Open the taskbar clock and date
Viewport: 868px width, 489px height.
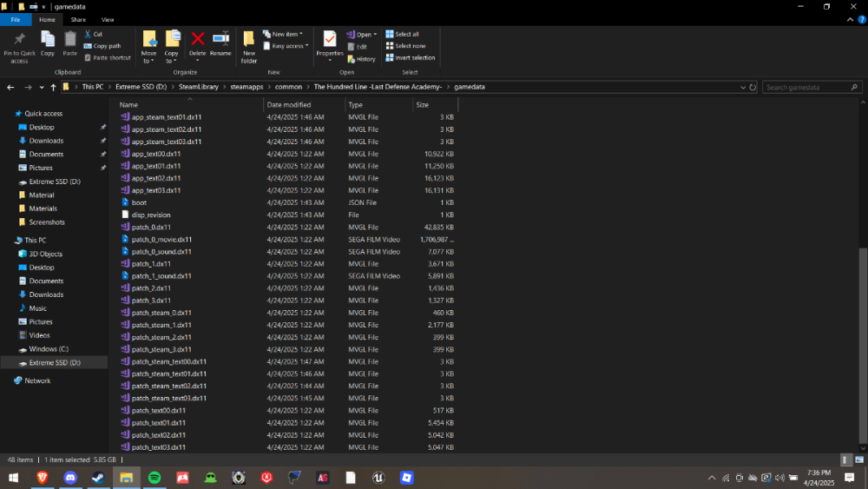[819, 478]
